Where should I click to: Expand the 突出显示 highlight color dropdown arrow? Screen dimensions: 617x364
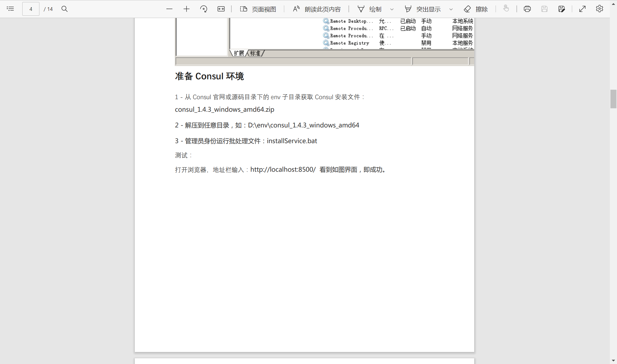click(451, 9)
